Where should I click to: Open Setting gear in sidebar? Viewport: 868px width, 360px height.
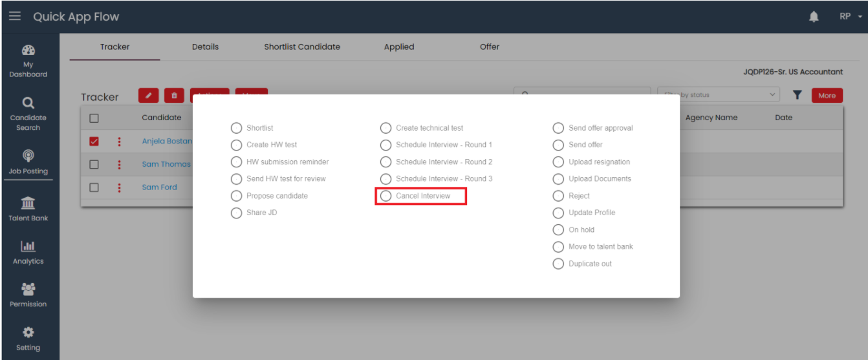click(x=28, y=338)
